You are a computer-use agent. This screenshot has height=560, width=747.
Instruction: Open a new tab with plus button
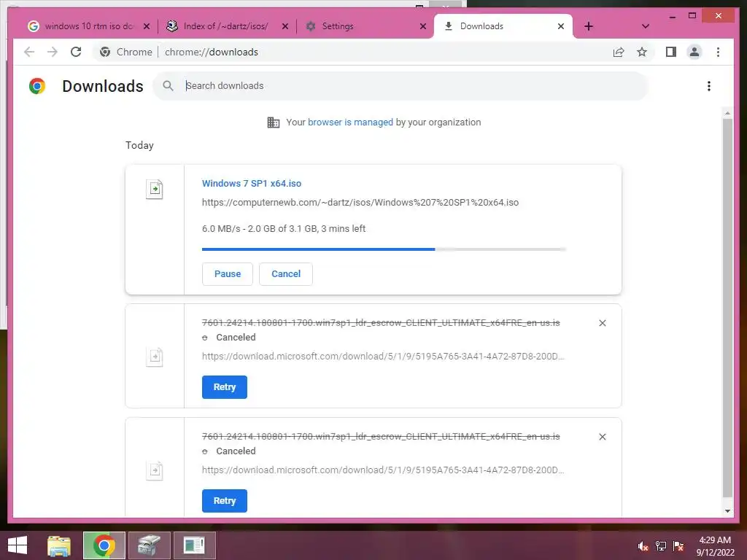click(589, 26)
